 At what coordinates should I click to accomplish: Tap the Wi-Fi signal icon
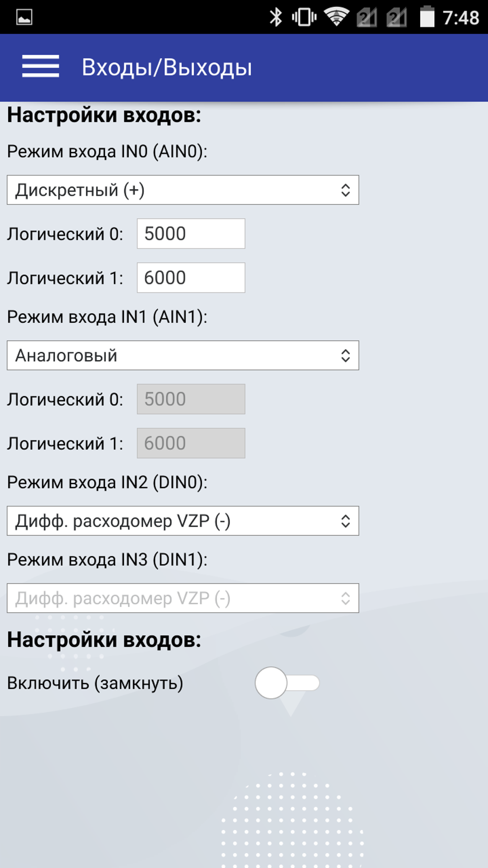tap(337, 16)
